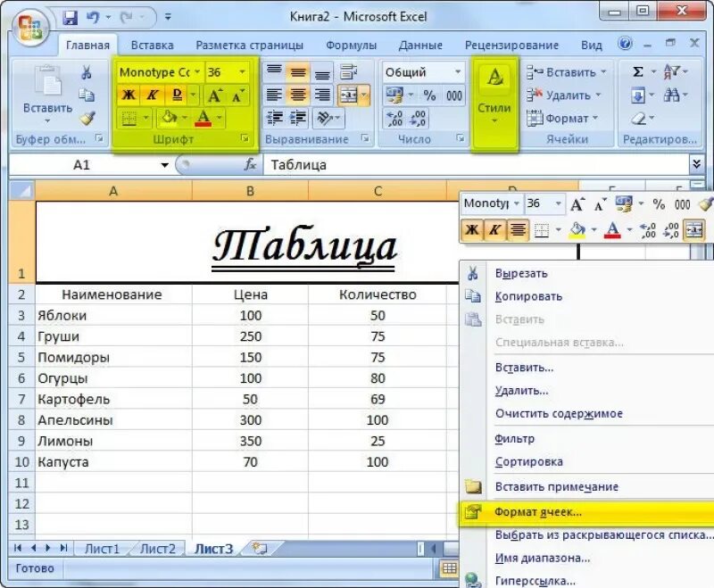Screen dimensions: 714x588
Task: Click Sort and Filter icon in Editing
Action: tap(672, 72)
